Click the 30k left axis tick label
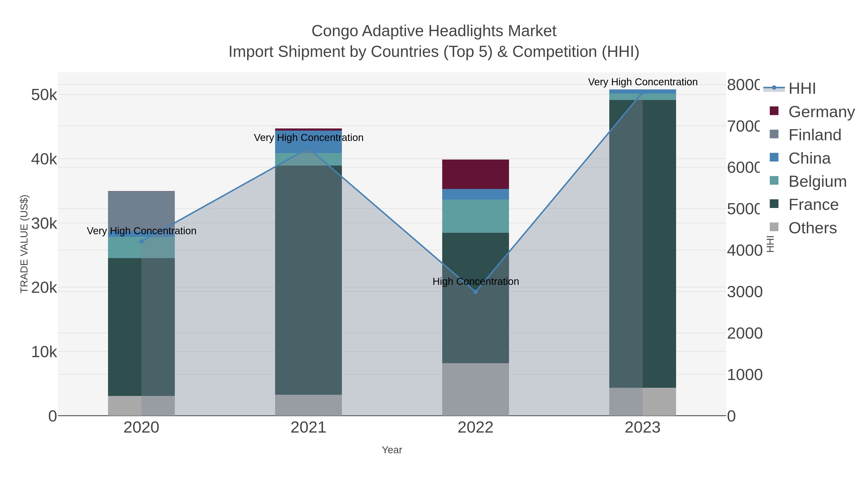Screen dimensions: 868x488 [44, 223]
